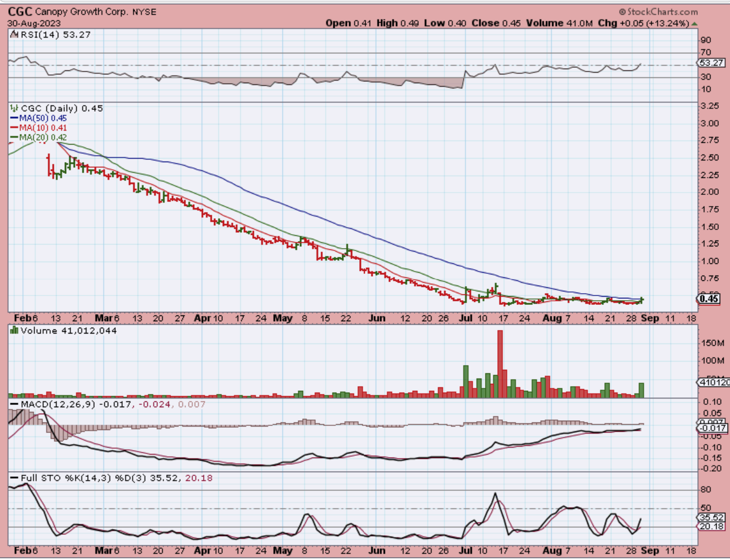
Task: Click the 0.10 MACD axis value
Action: (712, 402)
